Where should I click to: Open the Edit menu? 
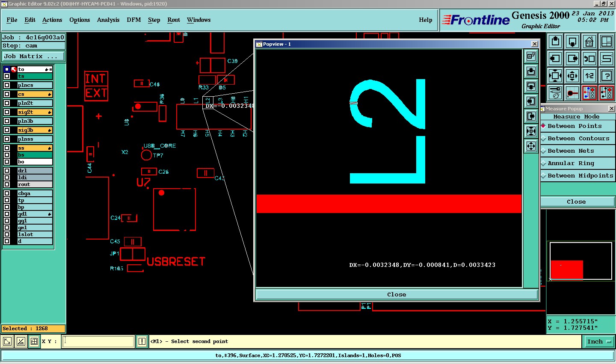[x=30, y=20]
